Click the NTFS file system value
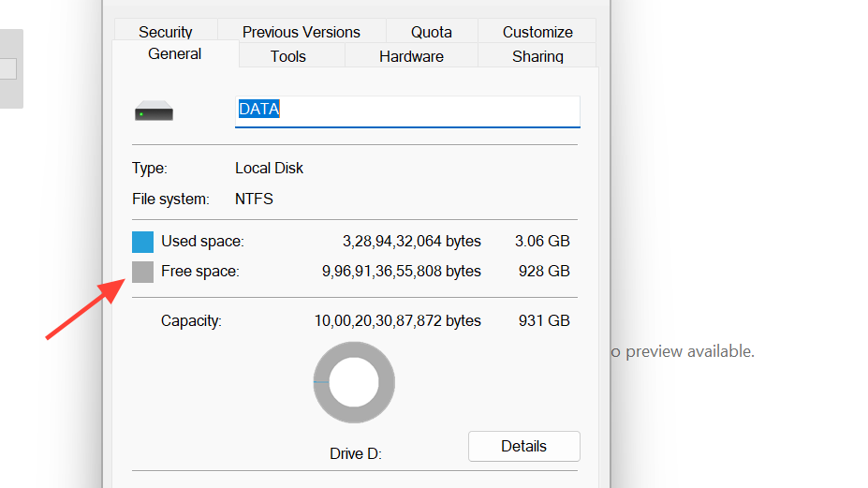 [x=254, y=200]
